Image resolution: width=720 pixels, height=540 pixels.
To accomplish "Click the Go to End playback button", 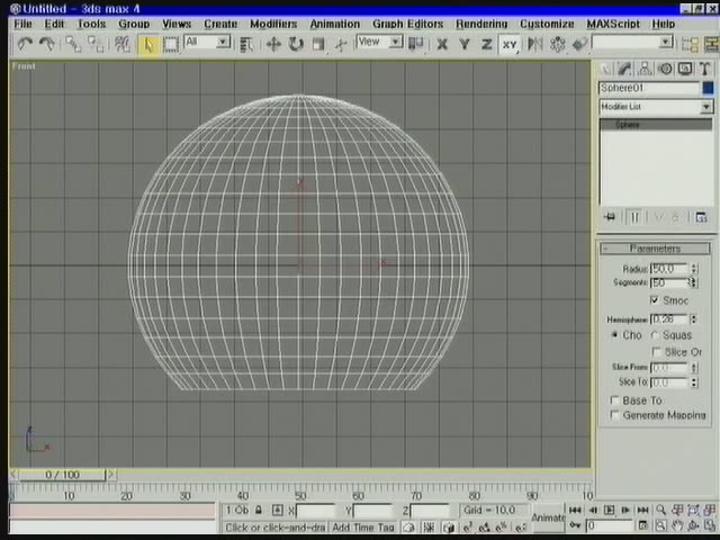I will (x=643, y=510).
